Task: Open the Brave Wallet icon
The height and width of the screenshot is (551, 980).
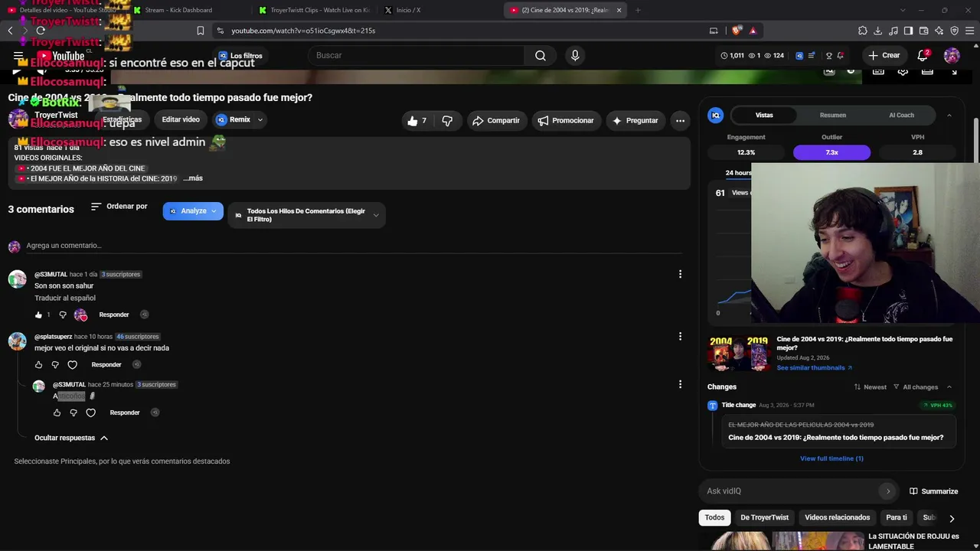Action: 923,31
